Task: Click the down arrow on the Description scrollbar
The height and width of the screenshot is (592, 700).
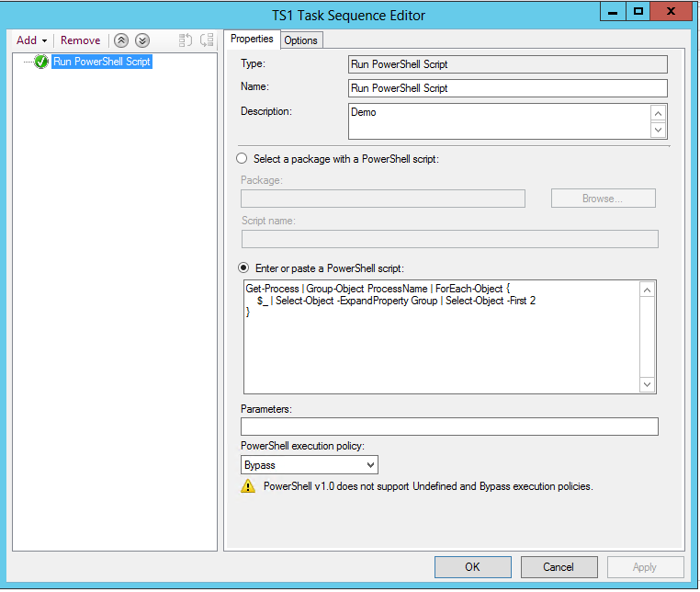Action: (x=658, y=130)
